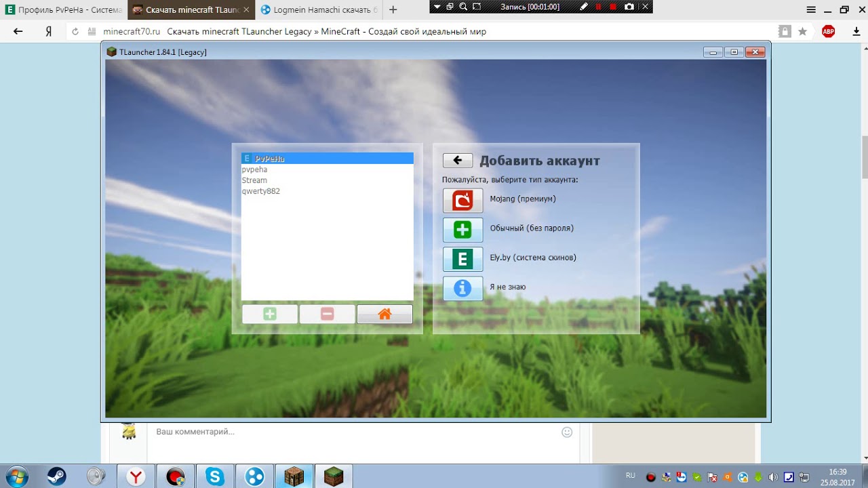Reload the current page

[x=75, y=31]
